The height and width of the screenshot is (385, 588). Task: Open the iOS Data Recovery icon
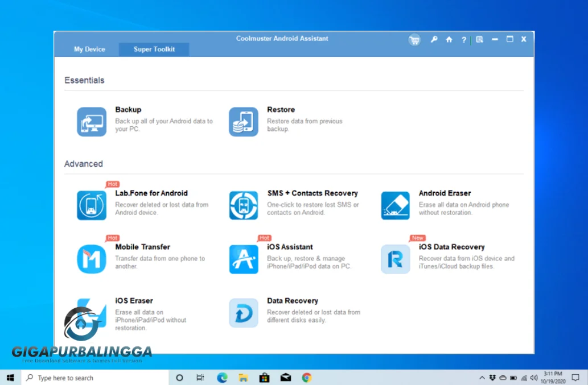pos(395,259)
